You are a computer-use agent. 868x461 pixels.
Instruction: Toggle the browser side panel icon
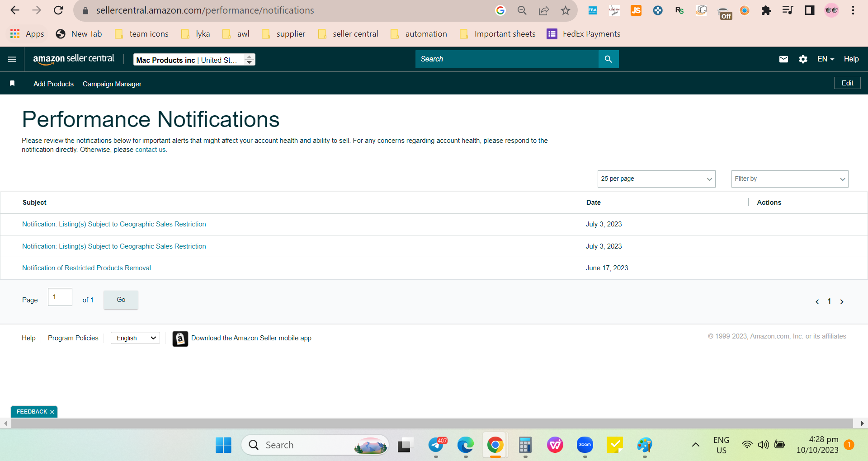click(x=810, y=10)
